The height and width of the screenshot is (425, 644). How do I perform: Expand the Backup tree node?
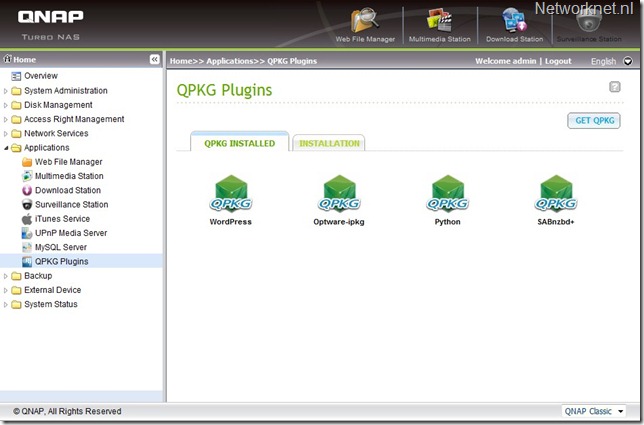[5, 276]
